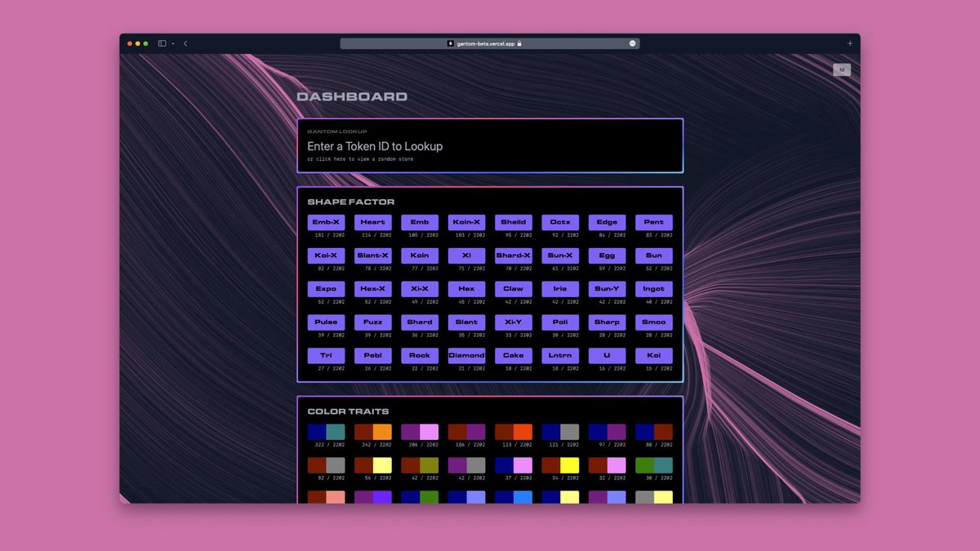Image resolution: width=980 pixels, height=551 pixels.
Task: Select brown and purple swatch, 186 / 2202
Action: pyautogui.click(x=466, y=432)
